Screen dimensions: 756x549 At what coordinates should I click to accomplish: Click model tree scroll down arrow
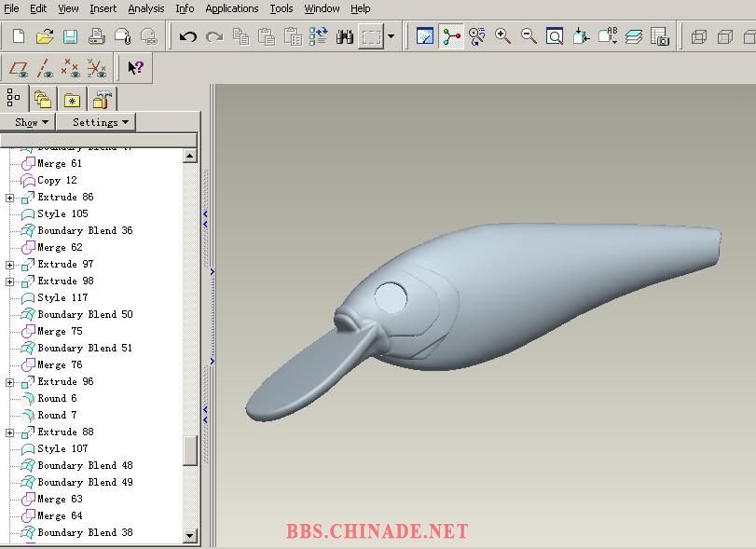click(x=189, y=535)
